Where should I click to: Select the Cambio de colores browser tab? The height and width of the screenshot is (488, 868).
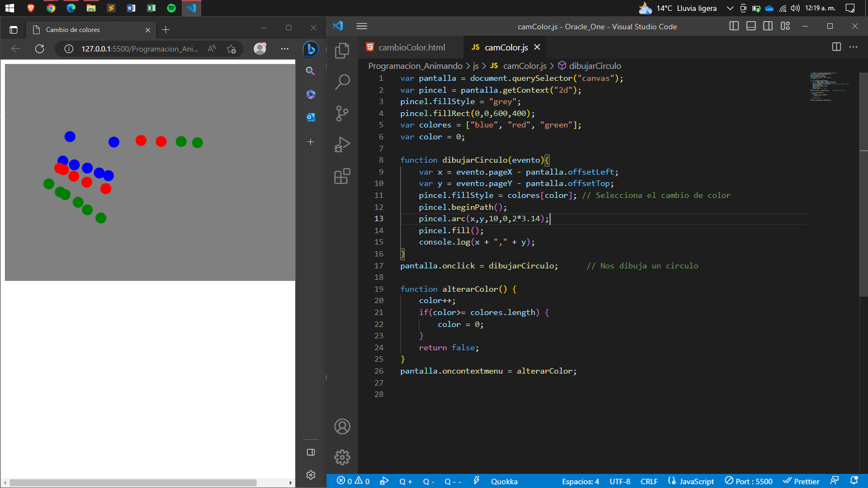tap(91, 29)
